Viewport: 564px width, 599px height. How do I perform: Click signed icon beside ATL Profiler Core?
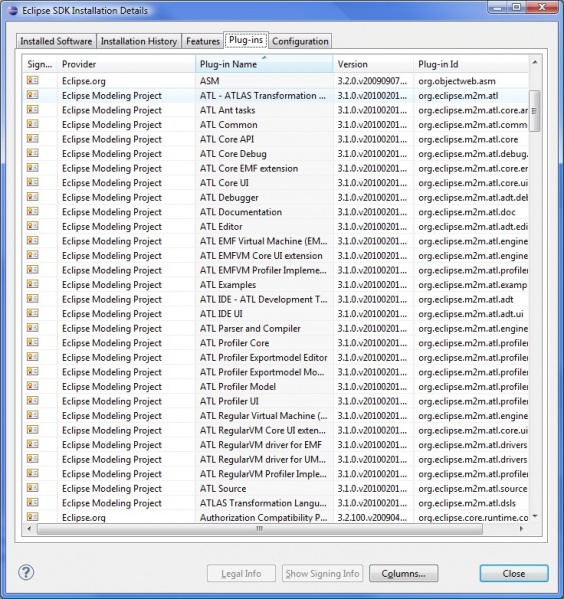point(32,342)
